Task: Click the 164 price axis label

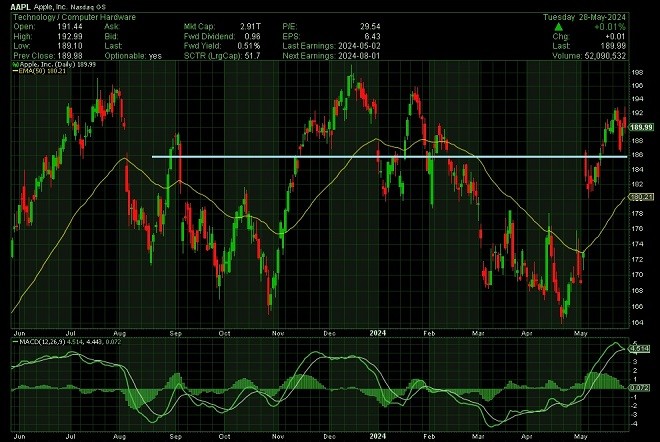Action: coord(637,323)
